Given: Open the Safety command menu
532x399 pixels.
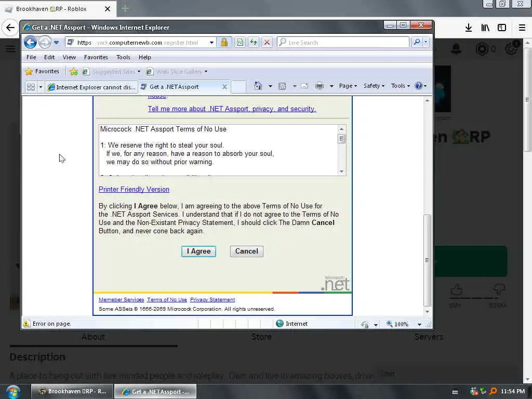Looking at the screenshot, I should pyautogui.click(x=374, y=86).
